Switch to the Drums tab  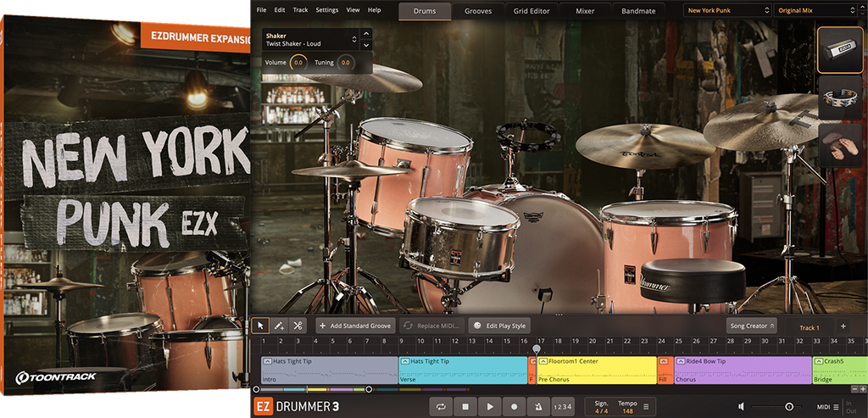pyautogui.click(x=425, y=10)
